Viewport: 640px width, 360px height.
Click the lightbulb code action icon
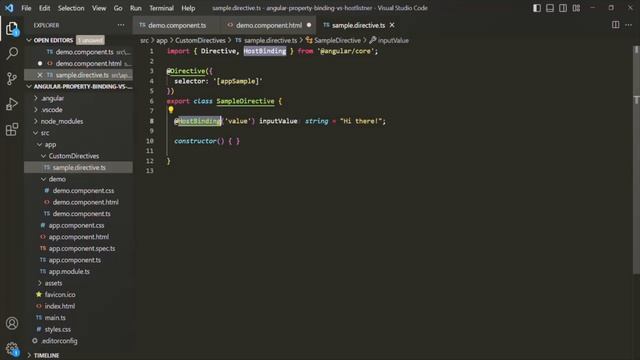pos(171,110)
